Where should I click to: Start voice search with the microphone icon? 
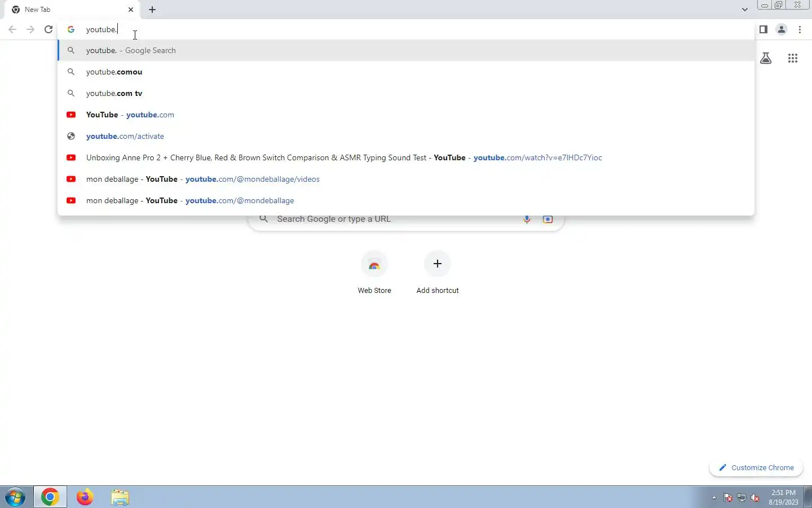527,219
